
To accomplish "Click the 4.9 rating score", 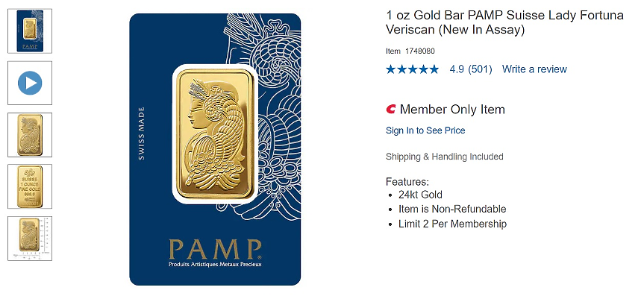I will click(x=457, y=69).
